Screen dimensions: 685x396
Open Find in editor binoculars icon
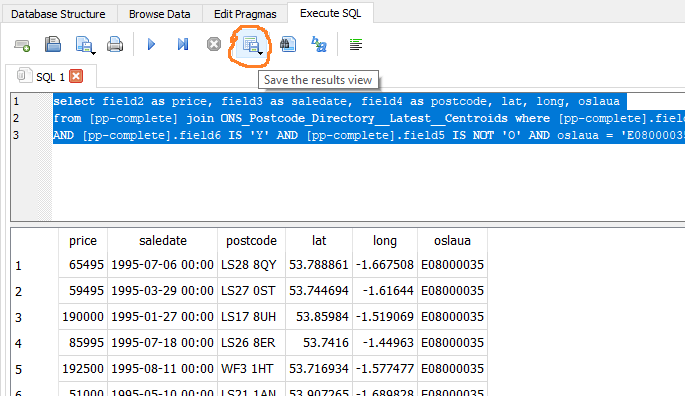(x=287, y=44)
